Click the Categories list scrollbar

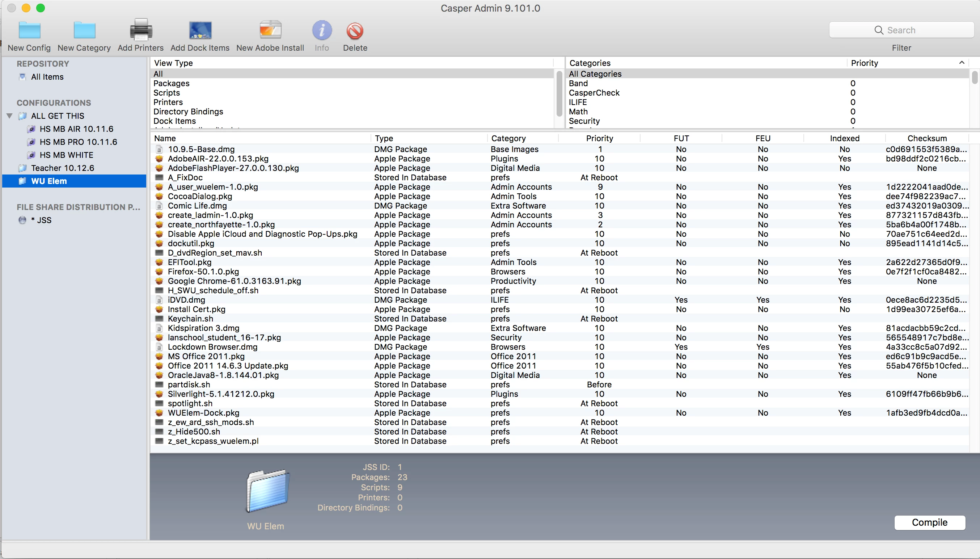(974, 77)
